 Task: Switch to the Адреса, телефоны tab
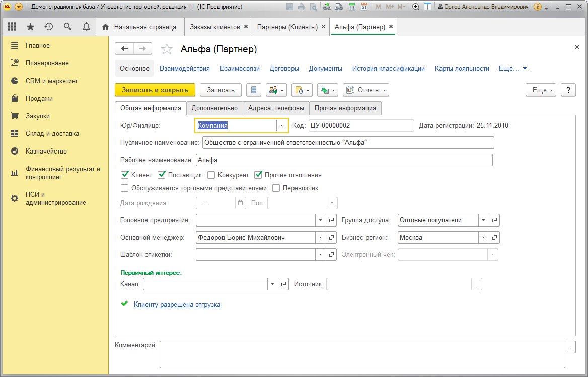(x=276, y=108)
